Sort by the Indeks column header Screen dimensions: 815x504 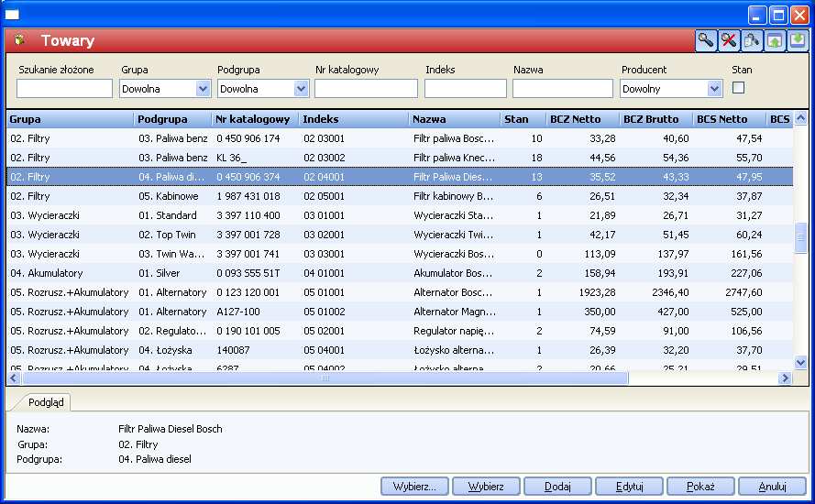click(354, 119)
